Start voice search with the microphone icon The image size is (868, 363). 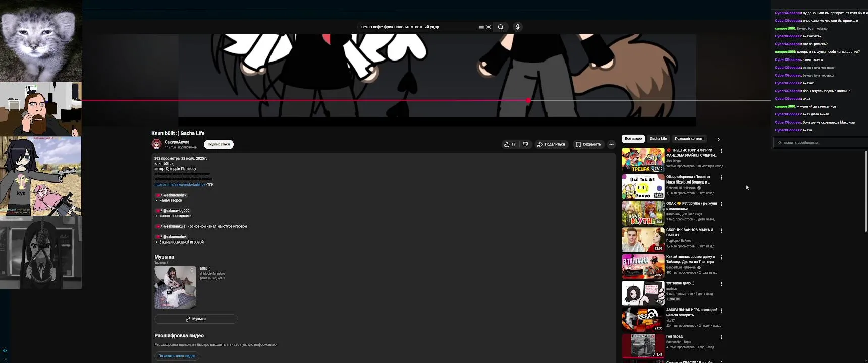click(517, 27)
